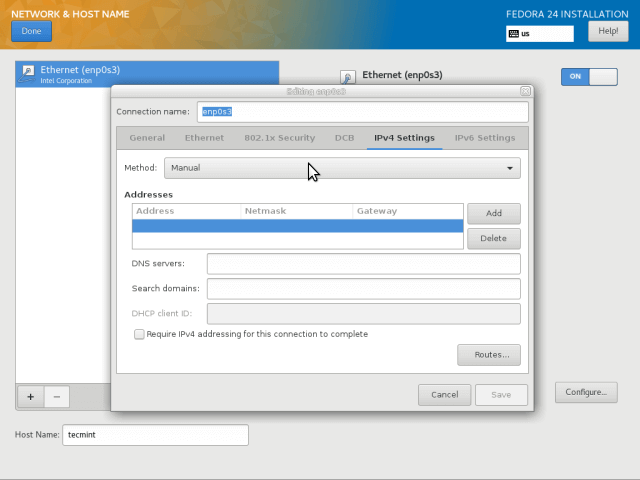
Task: Switch to the General tab
Action: [147, 138]
